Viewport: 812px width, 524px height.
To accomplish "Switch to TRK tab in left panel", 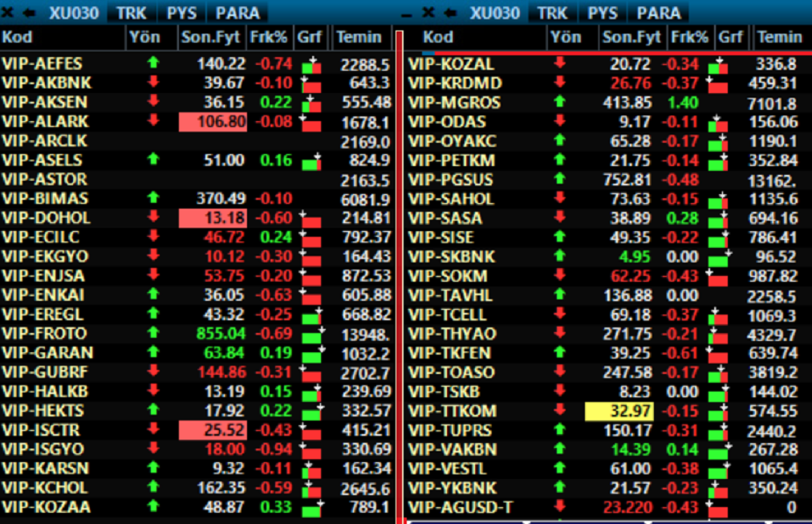I will coord(132,12).
